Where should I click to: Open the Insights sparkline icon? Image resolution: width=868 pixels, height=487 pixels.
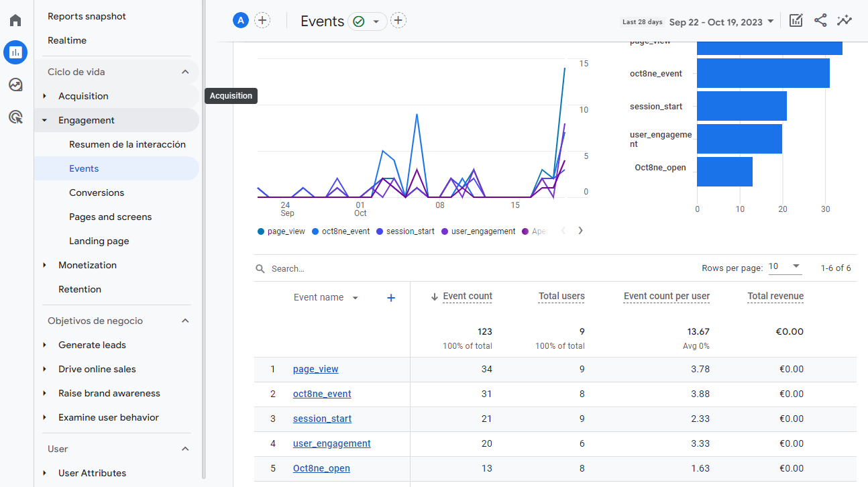844,21
